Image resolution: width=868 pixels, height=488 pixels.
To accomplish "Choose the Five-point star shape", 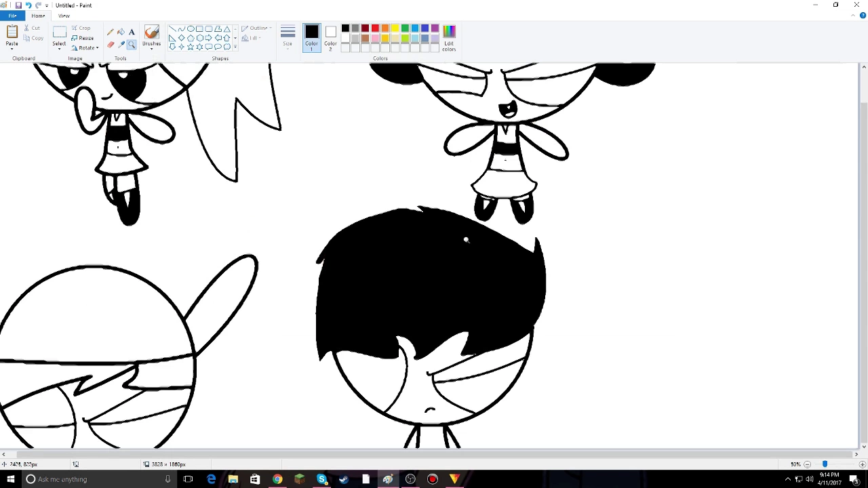I will tap(191, 47).
